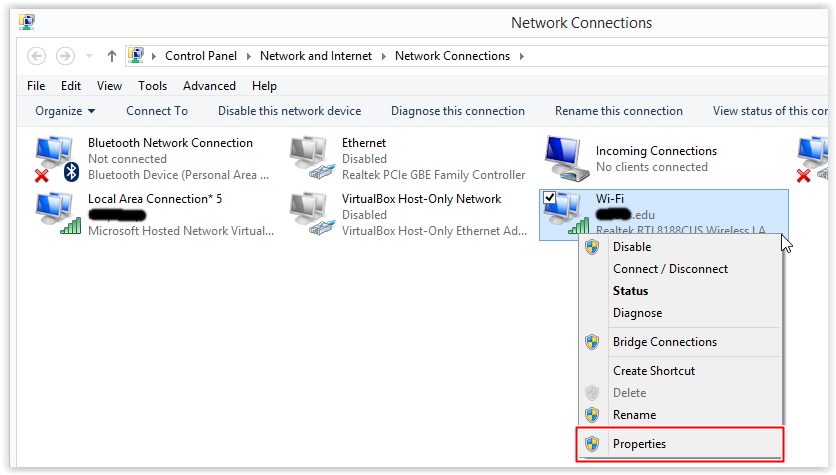Select the Local Area Connection* 5 icon
This screenshot has height=475, width=836.
click(x=57, y=214)
